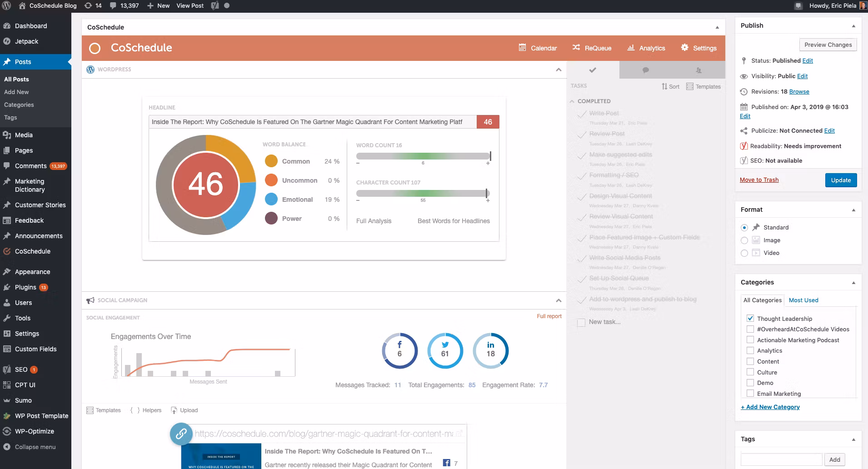Screen dimensions: 868x469
Task: Click the Update button
Action: (x=840, y=180)
